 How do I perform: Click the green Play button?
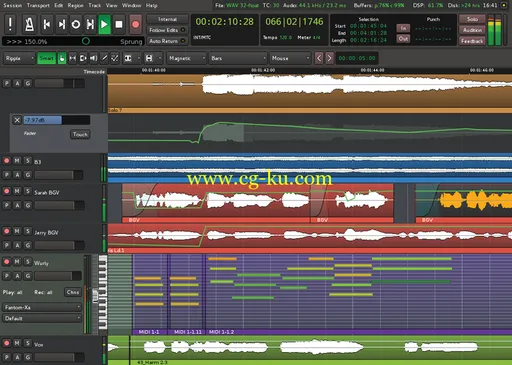point(104,24)
